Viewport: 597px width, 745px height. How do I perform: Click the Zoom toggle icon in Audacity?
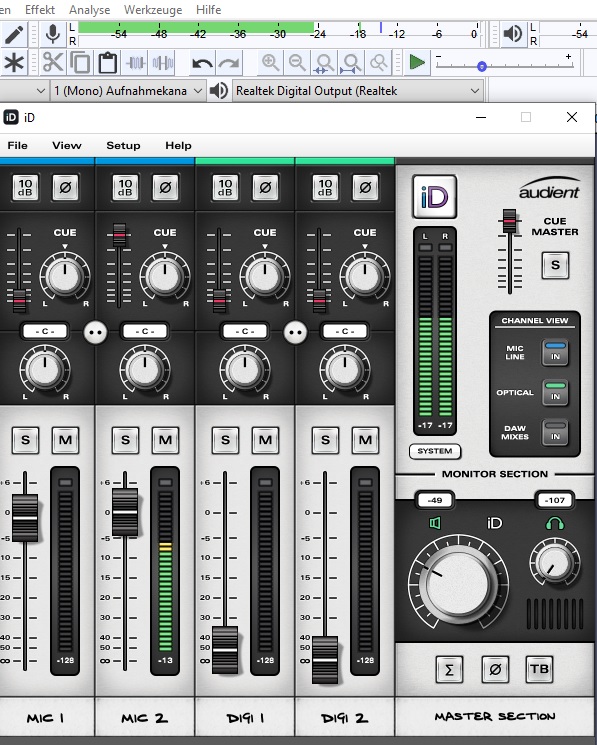coord(379,62)
